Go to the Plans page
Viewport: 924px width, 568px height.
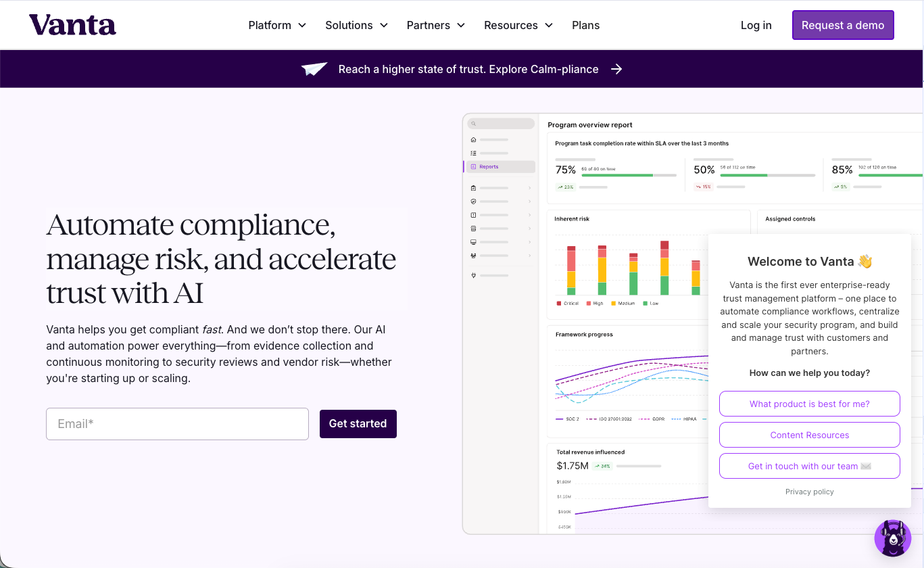point(585,25)
